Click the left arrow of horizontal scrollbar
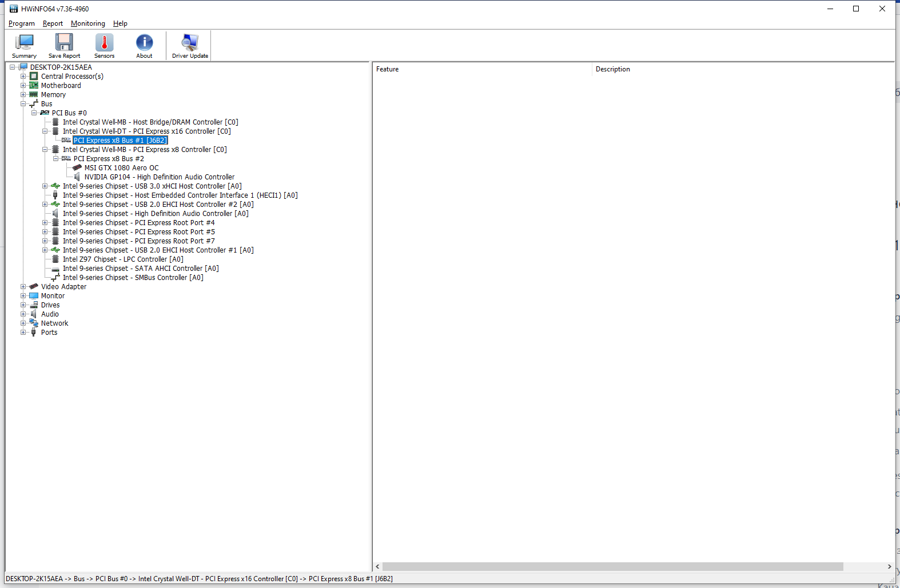 click(377, 566)
